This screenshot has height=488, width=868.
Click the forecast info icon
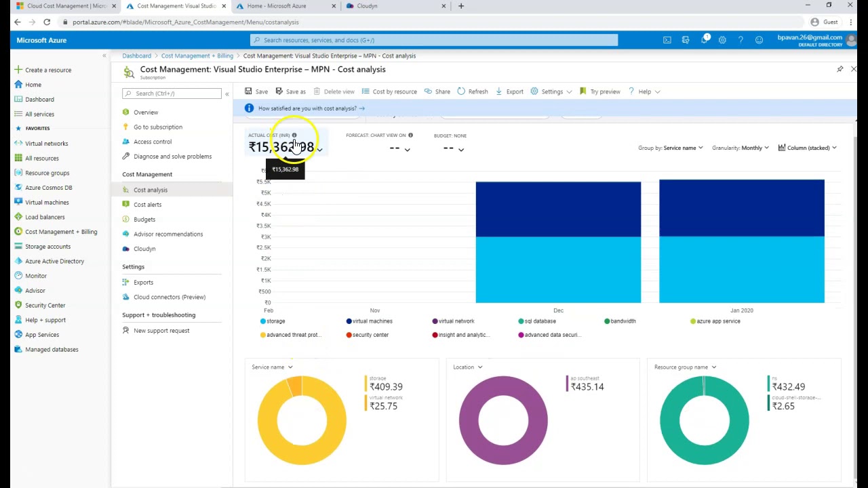coord(410,136)
